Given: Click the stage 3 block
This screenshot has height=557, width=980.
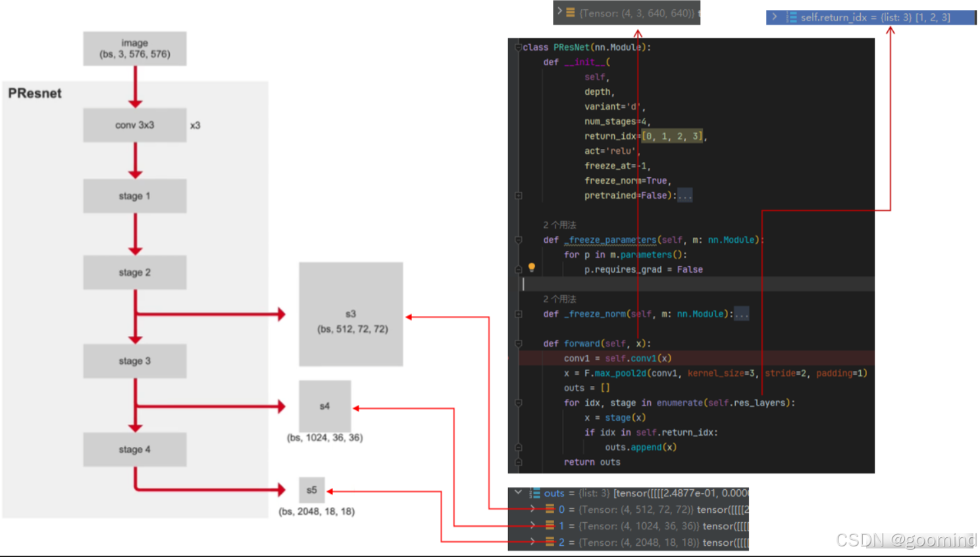Looking at the screenshot, I should pyautogui.click(x=135, y=361).
